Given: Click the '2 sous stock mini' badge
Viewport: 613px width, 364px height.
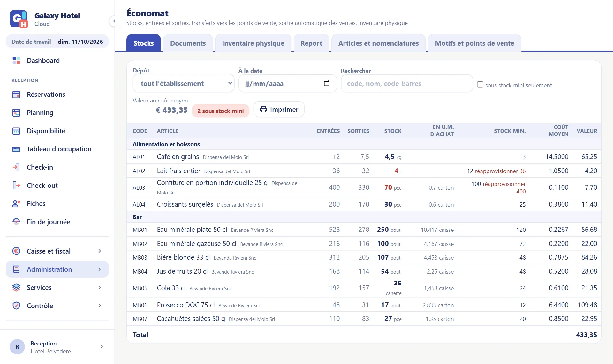Looking at the screenshot, I should pyautogui.click(x=220, y=111).
